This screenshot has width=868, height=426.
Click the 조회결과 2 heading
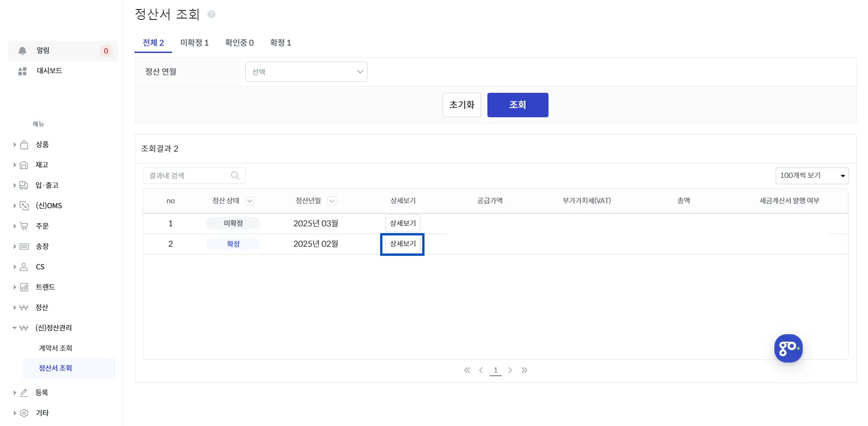160,148
